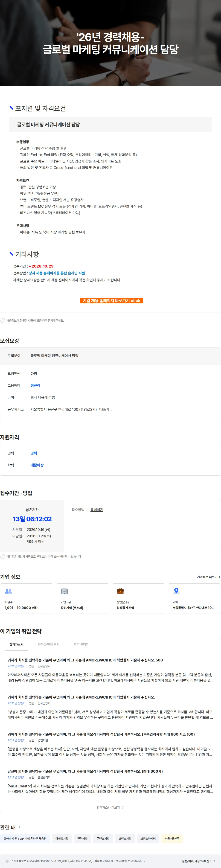Select the blue 경력 qualification text

34,453
